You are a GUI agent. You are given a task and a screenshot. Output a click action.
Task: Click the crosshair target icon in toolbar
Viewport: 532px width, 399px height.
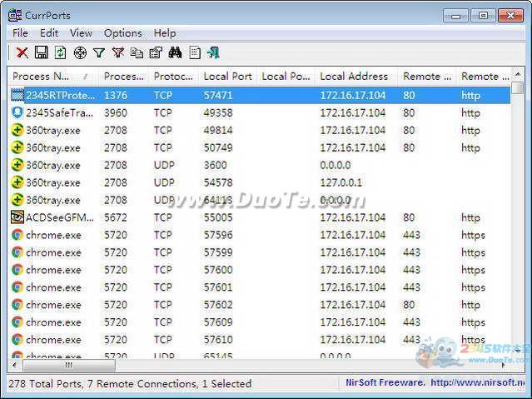(x=80, y=53)
